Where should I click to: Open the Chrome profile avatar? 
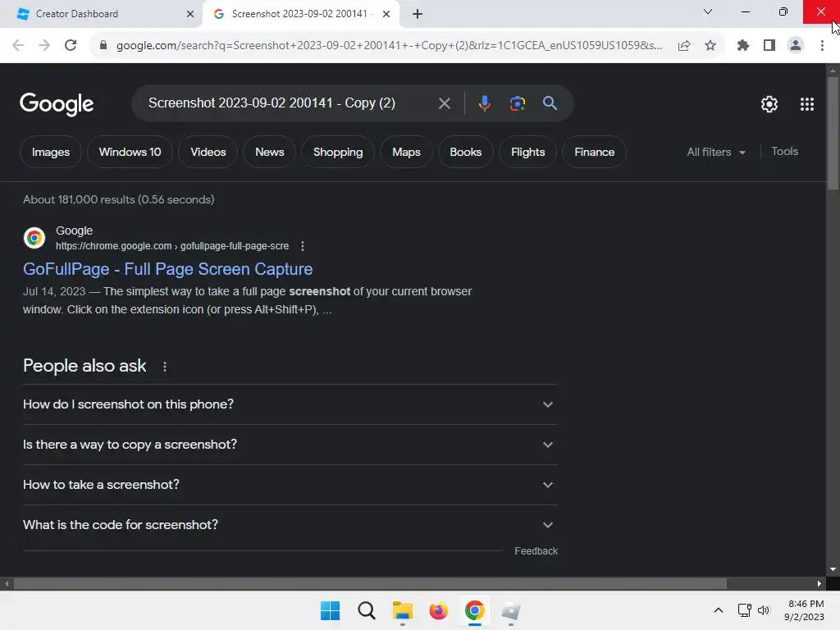click(796, 46)
